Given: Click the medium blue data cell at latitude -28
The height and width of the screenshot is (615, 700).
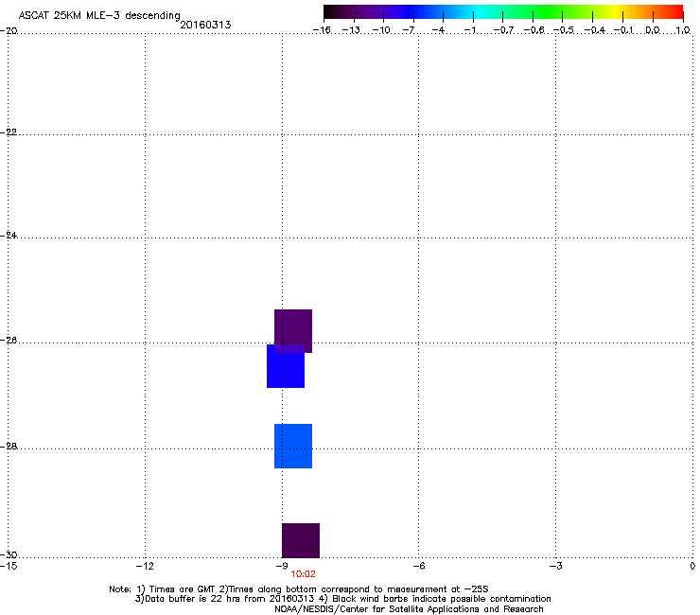Looking at the screenshot, I should (293, 446).
